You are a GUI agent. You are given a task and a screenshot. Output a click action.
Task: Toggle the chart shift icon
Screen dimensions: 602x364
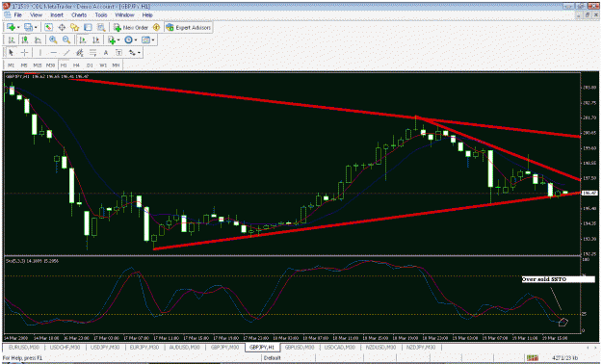(x=95, y=39)
